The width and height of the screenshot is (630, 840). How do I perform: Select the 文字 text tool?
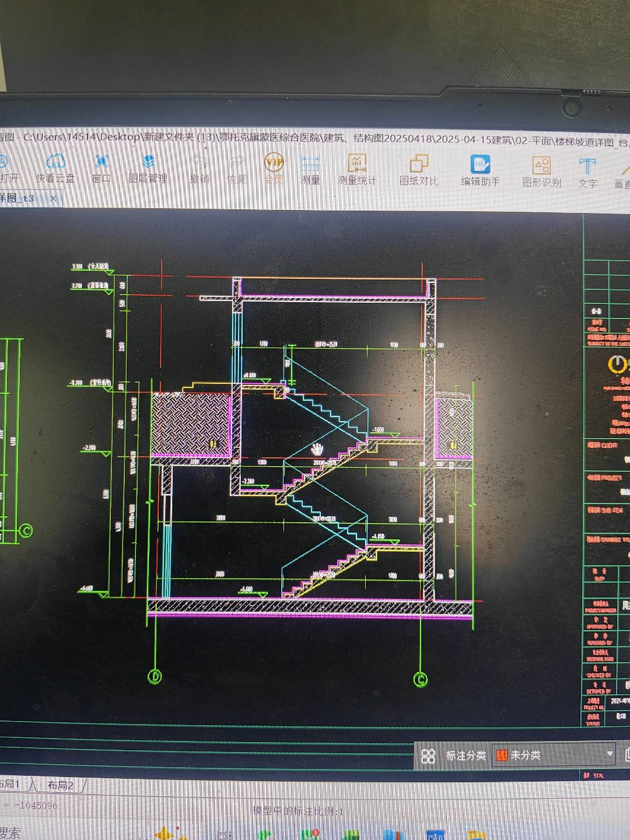(x=587, y=173)
